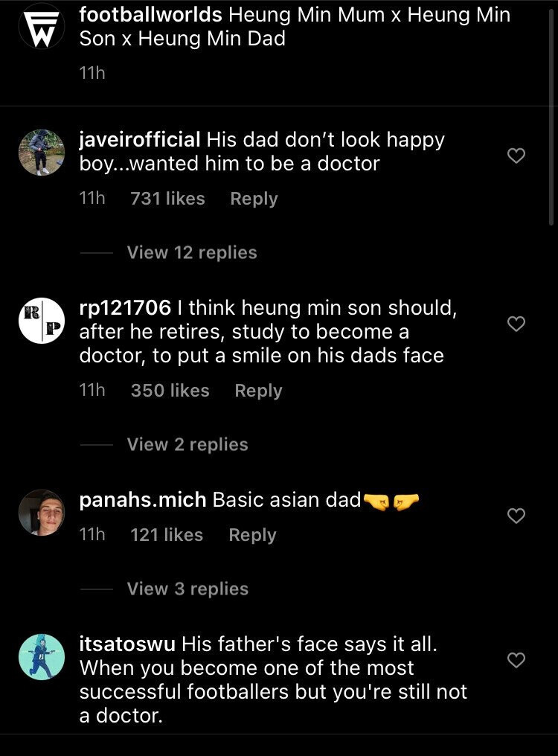The image size is (558, 756).
Task: Reply to javeirofficial's comment
Action: [x=254, y=199]
